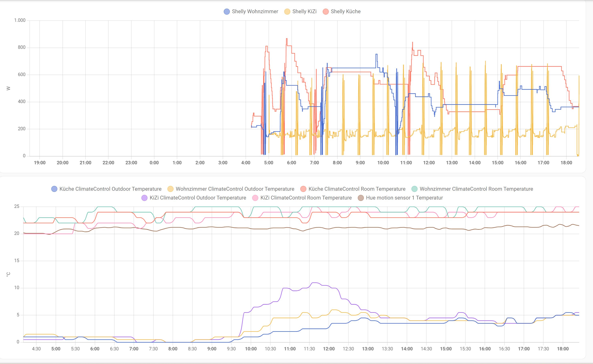Hide the Shelly KiZi series via its label

(x=304, y=12)
